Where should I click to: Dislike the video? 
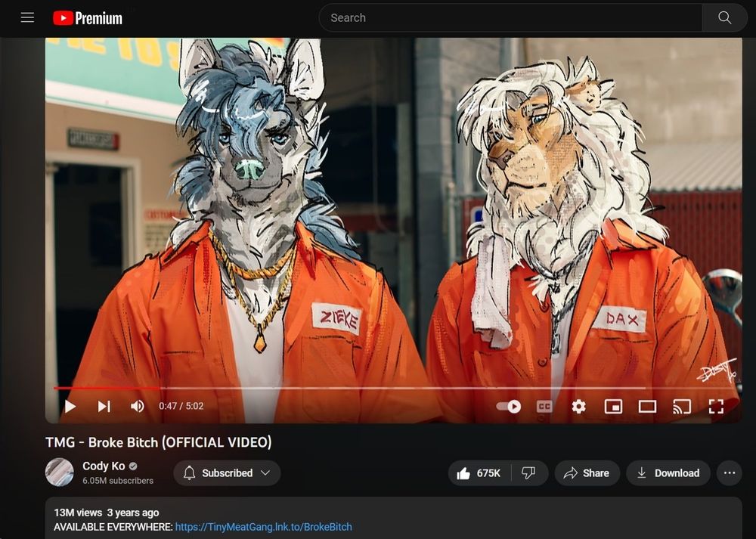[529, 473]
